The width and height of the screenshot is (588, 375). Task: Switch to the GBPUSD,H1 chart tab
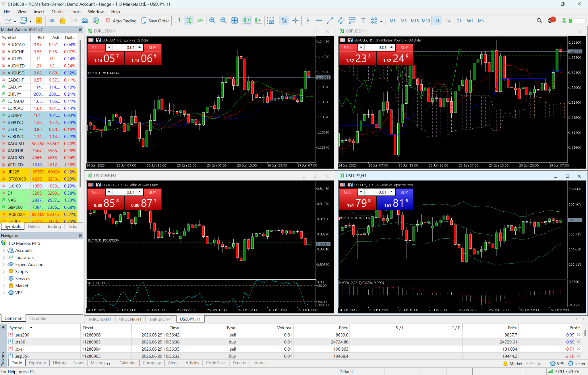click(x=160, y=319)
